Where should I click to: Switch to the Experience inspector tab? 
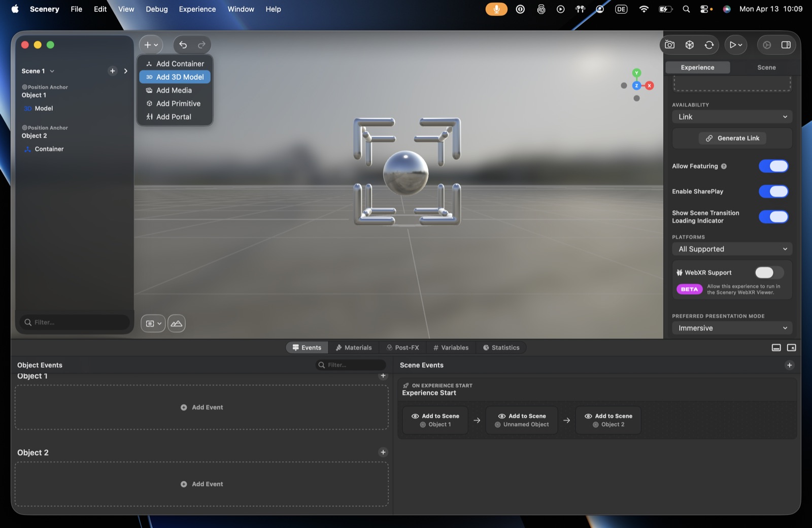coord(697,68)
